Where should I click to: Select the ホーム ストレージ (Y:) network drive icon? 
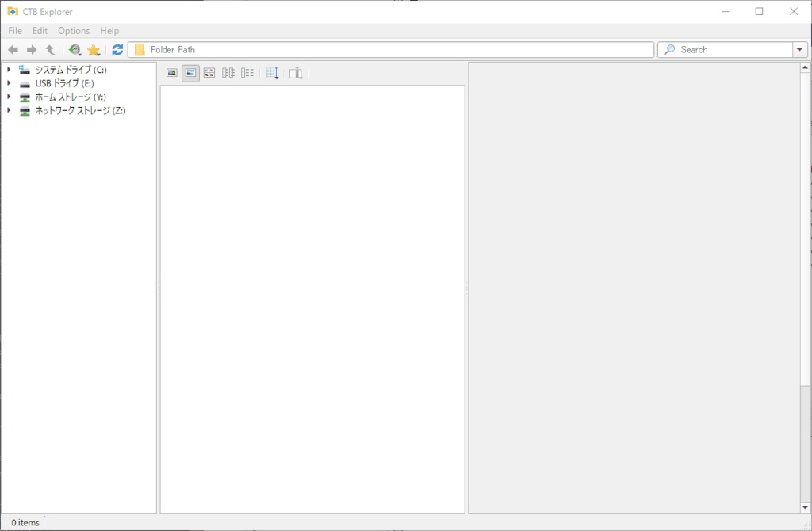[25, 97]
